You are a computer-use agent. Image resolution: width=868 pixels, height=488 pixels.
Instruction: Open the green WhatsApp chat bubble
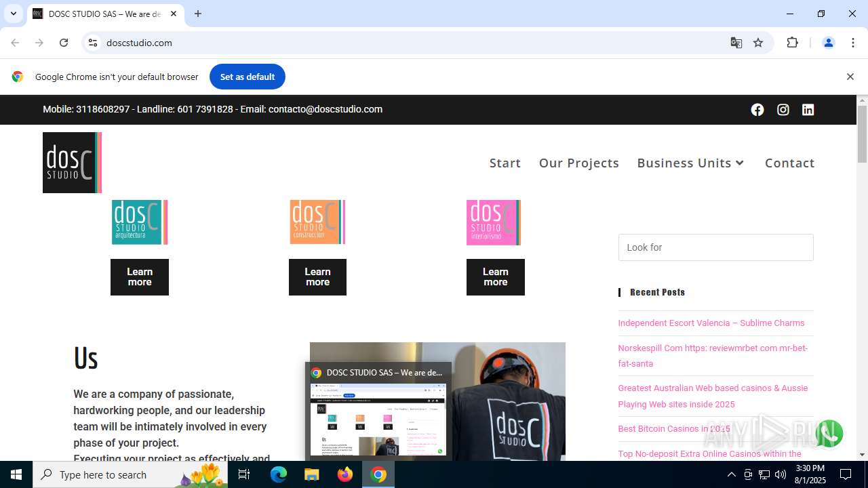tap(829, 434)
